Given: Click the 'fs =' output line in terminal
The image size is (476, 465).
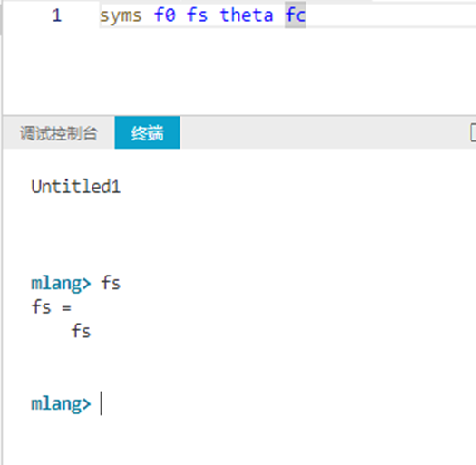Looking at the screenshot, I should pyautogui.click(x=52, y=307).
